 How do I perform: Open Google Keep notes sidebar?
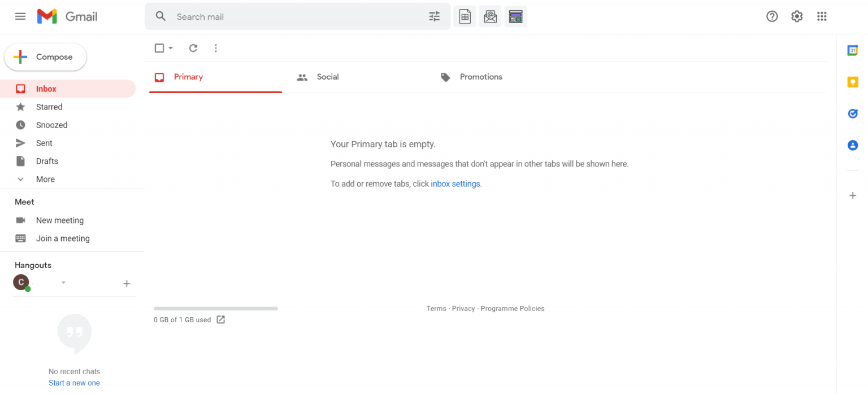pos(853,82)
